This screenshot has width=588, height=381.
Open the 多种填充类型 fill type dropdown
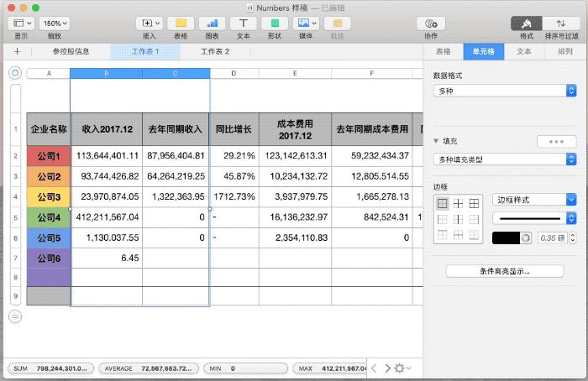[505, 159]
